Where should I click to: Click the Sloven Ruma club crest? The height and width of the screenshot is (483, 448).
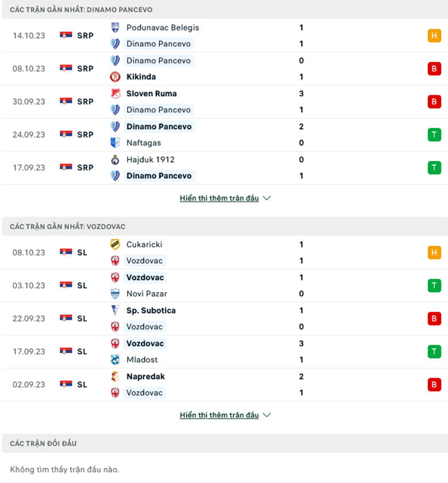tap(115, 94)
